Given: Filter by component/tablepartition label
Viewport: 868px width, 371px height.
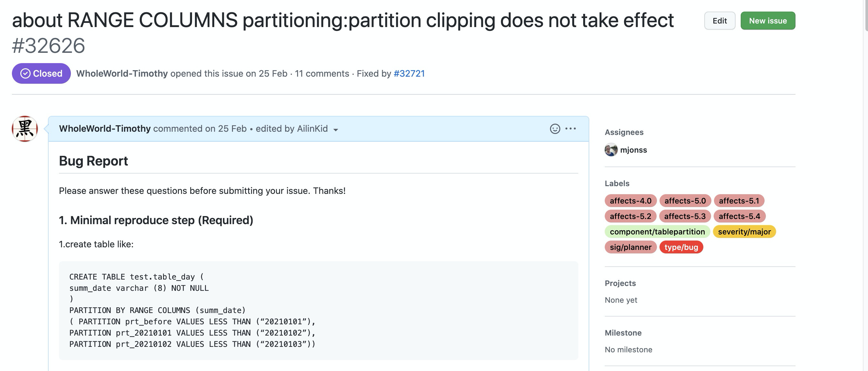Looking at the screenshot, I should [657, 232].
